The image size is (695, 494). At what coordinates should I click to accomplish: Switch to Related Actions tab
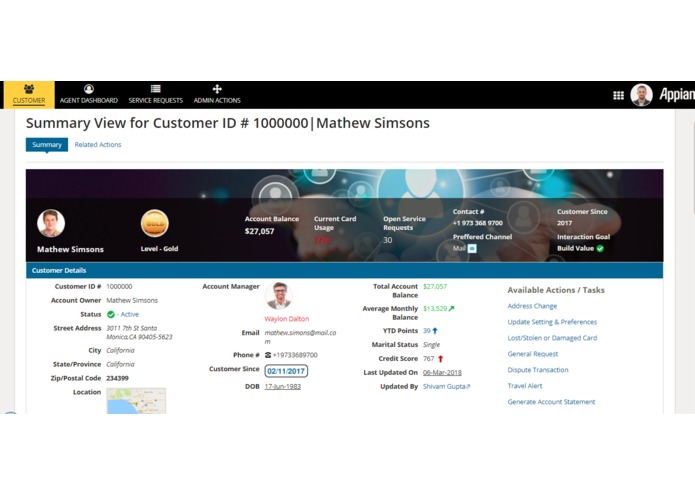pos(98,144)
